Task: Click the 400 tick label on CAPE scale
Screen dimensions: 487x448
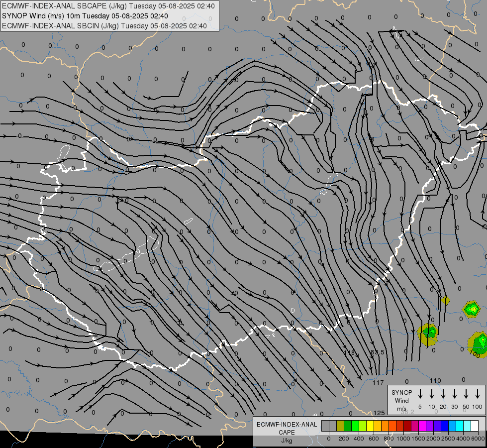Action: [x=359, y=439]
